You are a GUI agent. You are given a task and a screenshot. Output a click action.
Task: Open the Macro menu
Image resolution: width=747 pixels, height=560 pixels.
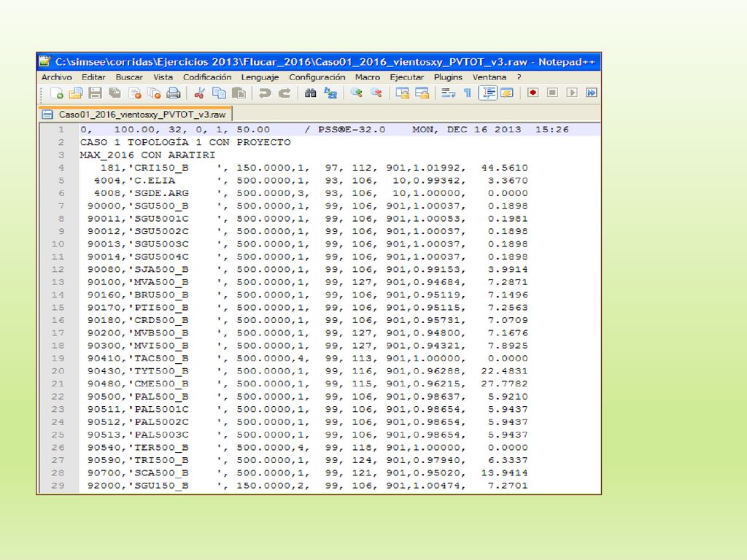(368, 77)
